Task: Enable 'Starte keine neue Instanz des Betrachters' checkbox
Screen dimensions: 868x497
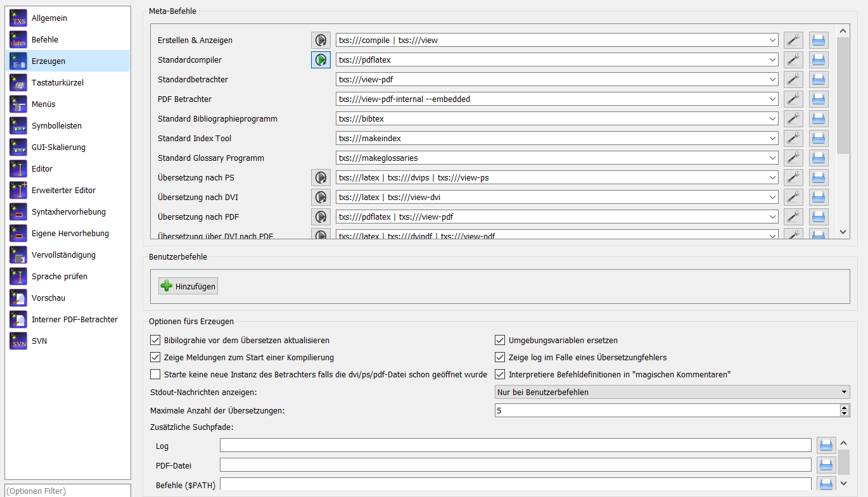Action: [155, 374]
